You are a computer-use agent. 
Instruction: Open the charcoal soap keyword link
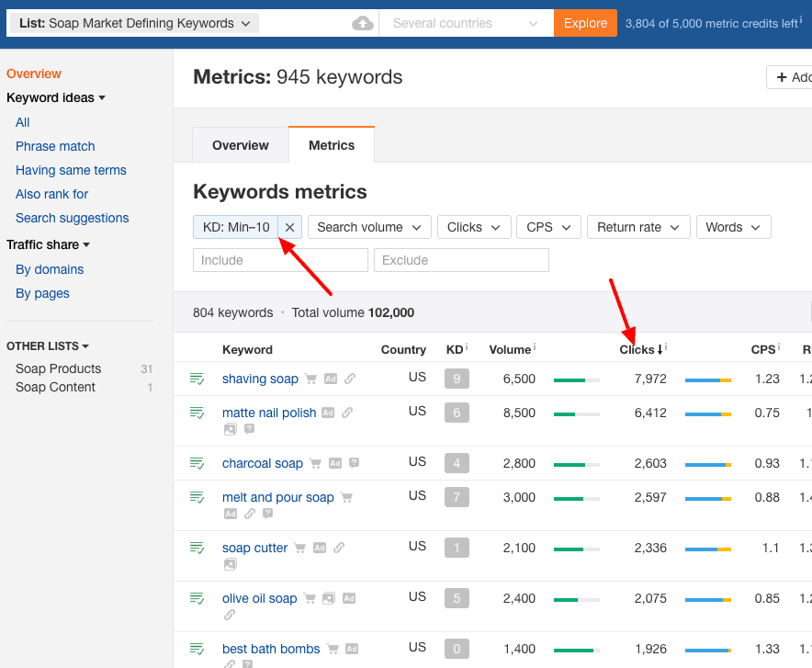click(x=262, y=463)
